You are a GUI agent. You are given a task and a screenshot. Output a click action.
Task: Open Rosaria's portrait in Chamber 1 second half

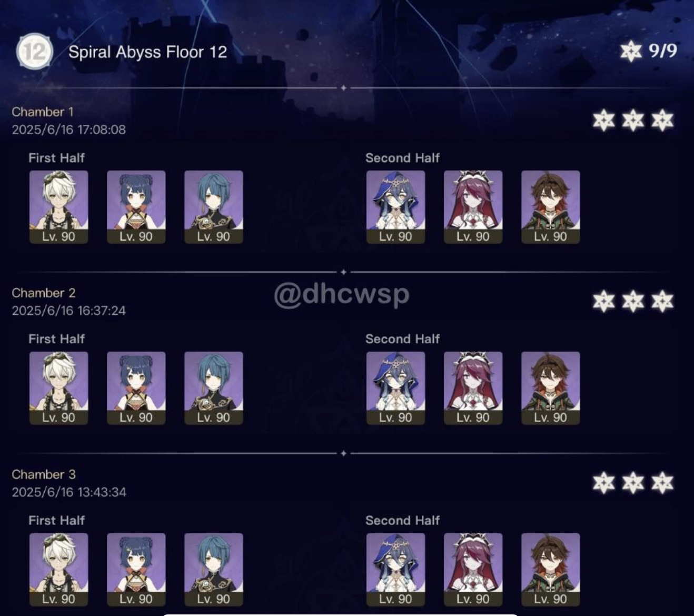(473, 207)
